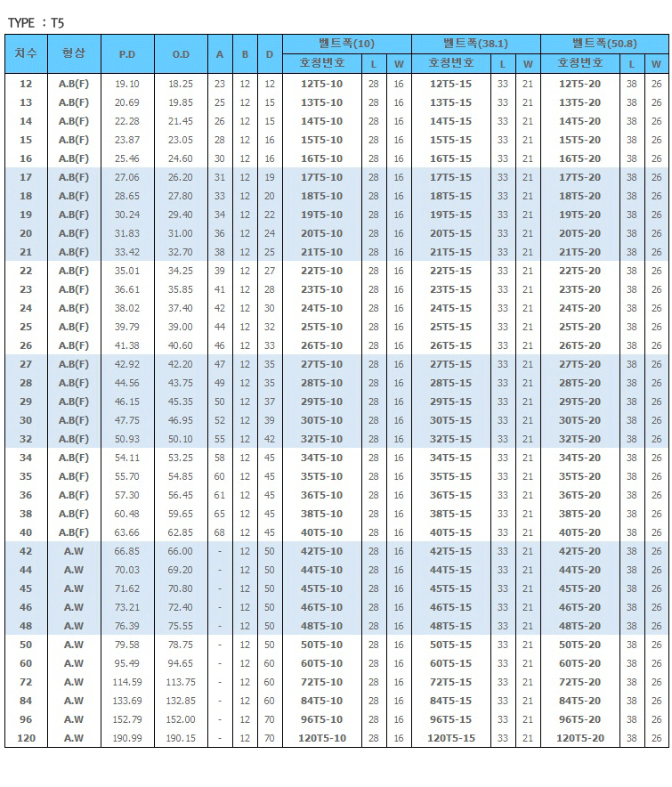Select part number 34T5-15

tap(450, 458)
